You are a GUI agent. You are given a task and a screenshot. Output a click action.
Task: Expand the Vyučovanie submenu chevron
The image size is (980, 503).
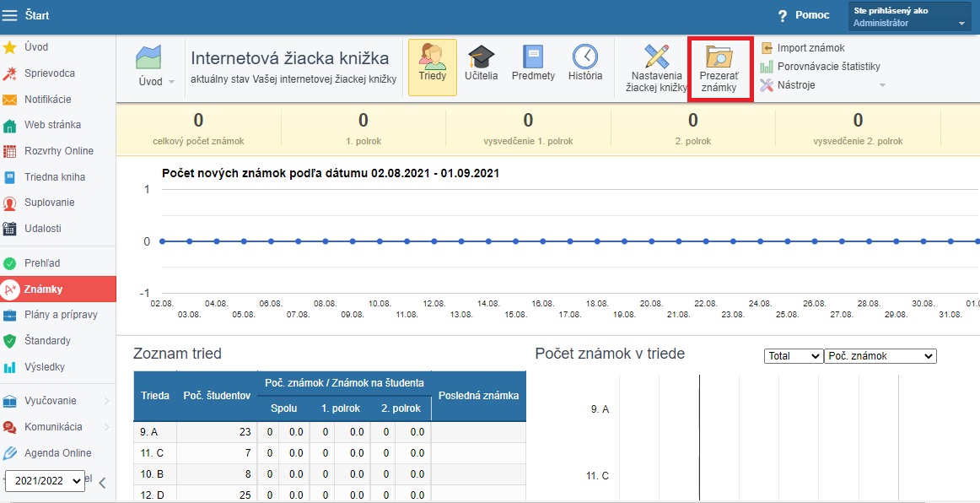(x=107, y=401)
